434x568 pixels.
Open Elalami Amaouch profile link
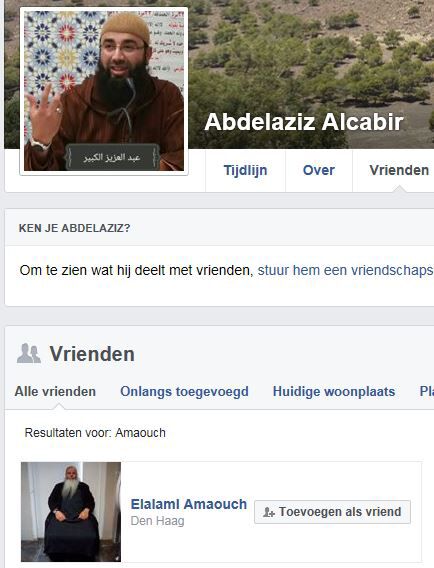[188, 504]
